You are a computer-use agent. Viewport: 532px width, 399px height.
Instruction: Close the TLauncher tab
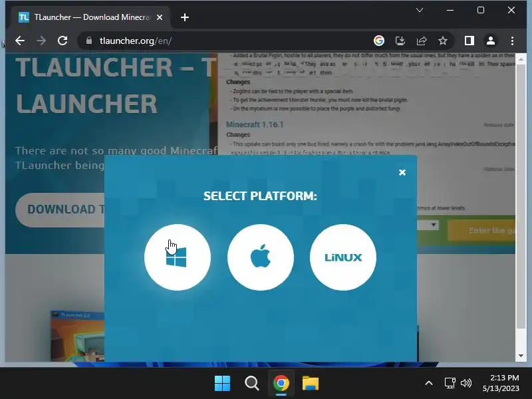tap(160, 17)
